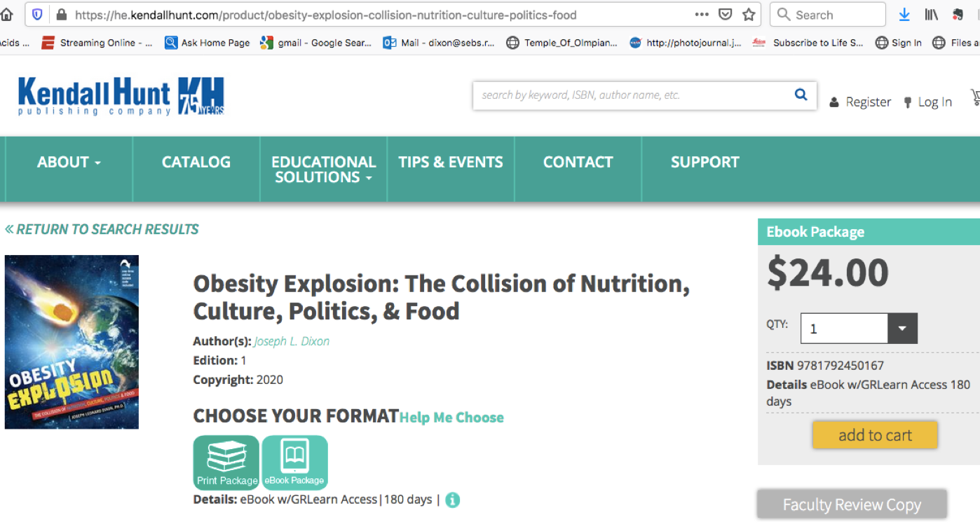Select the Print Package format icon
The image size is (980, 524).
tap(226, 462)
